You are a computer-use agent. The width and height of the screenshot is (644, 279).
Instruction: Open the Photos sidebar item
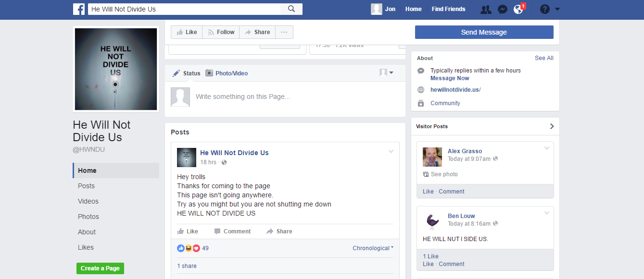(x=116, y=217)
